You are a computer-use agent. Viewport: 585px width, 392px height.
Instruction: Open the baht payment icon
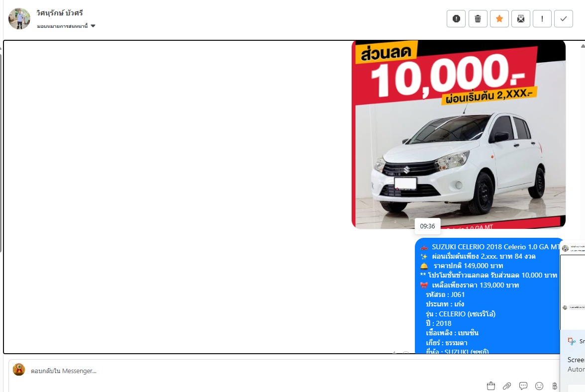tap(555, 386)
